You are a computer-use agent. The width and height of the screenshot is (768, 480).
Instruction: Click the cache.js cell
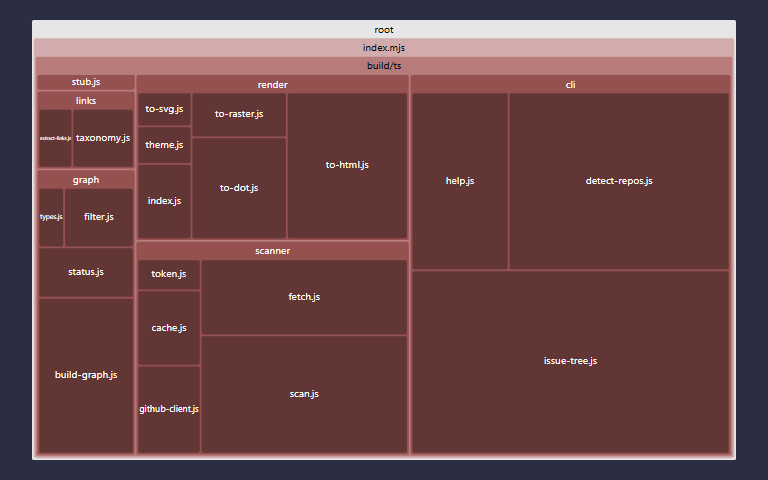coord(169,328)
